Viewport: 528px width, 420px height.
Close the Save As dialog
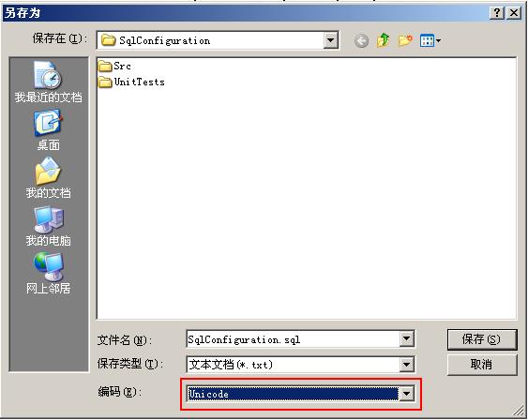[x=514, y=13]
